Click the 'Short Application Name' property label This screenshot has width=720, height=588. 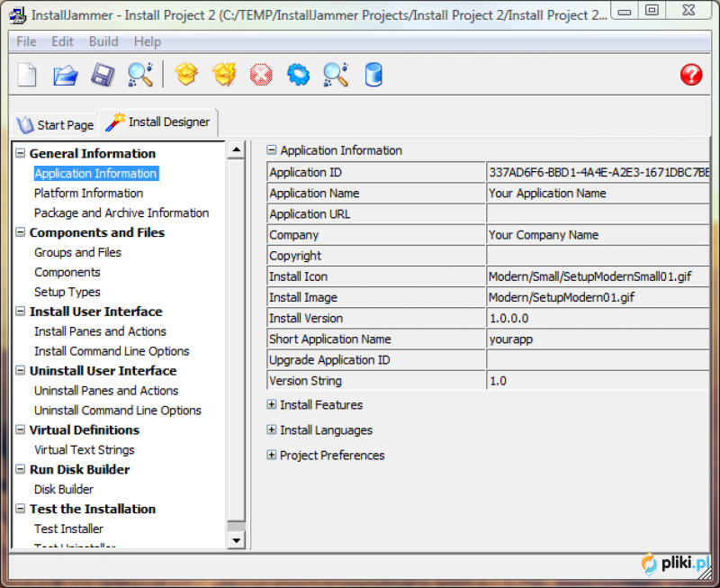click(x=329, y=339)
